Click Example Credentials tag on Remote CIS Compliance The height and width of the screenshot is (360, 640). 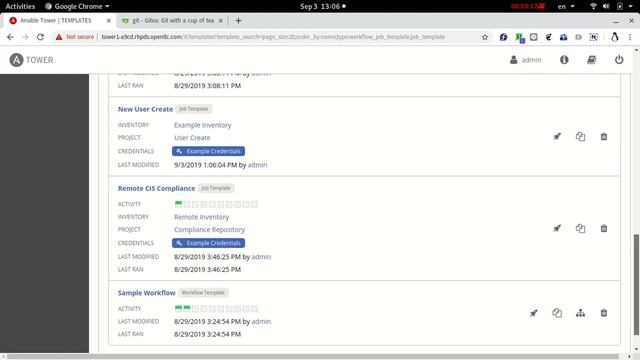(209, 243)
